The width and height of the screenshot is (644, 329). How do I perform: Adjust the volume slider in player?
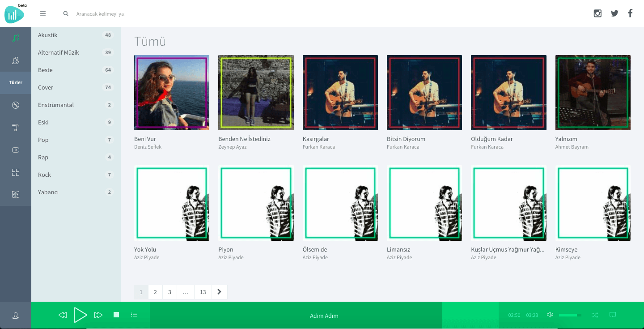(570, 315)
